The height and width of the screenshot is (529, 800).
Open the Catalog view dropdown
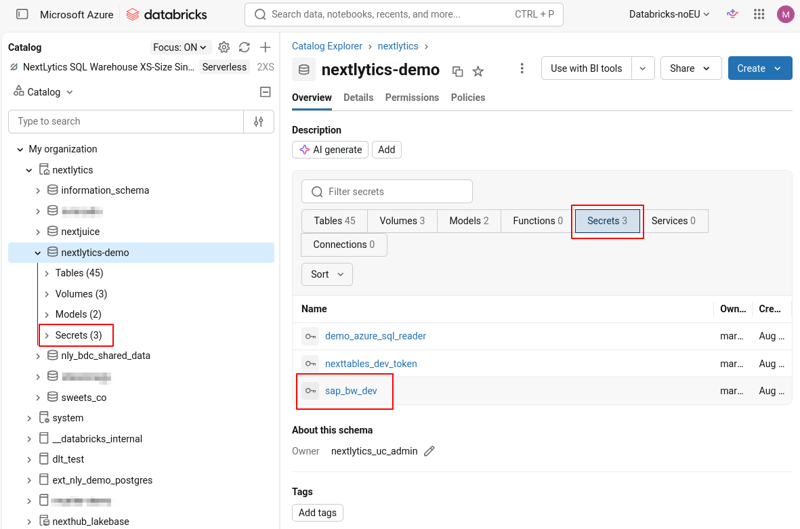coord(43,92)
